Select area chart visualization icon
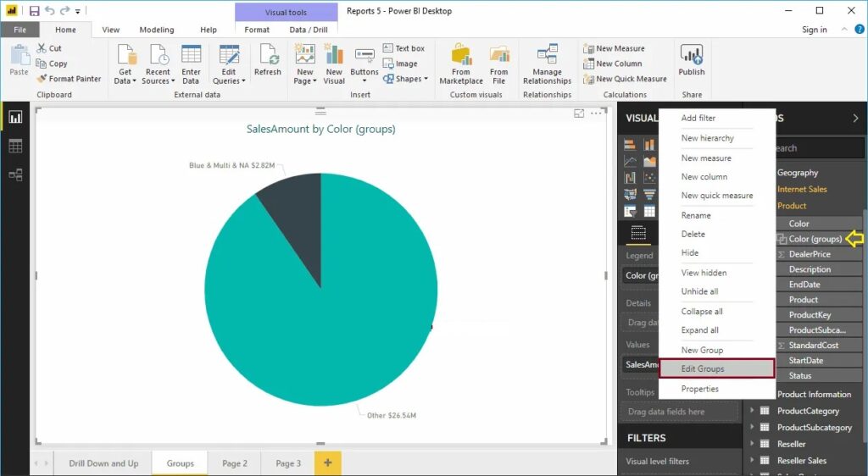The width and height of the screenshot is (868, 476). pos(649,162)
